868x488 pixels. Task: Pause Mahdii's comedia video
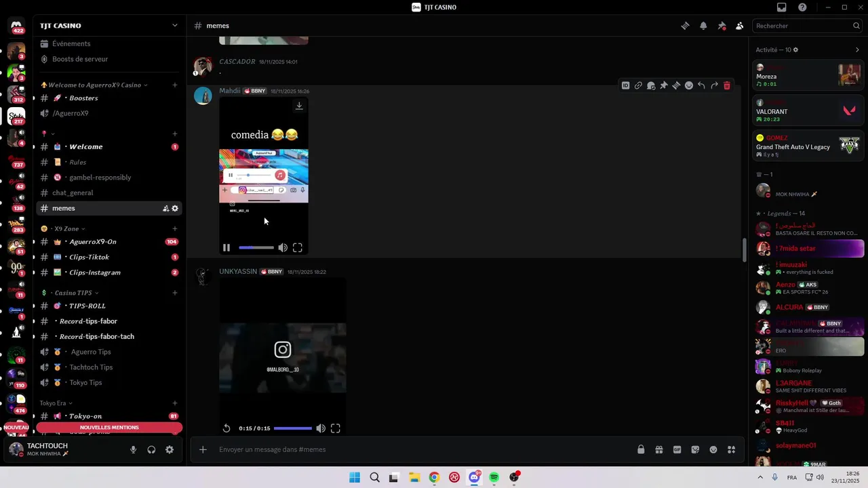coord(226,248)
